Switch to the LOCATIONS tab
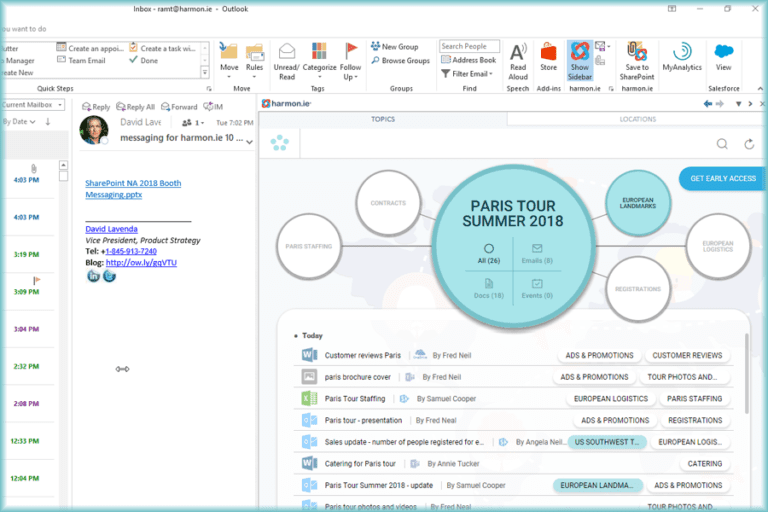 pyautogui.click(x=637, y=119)
